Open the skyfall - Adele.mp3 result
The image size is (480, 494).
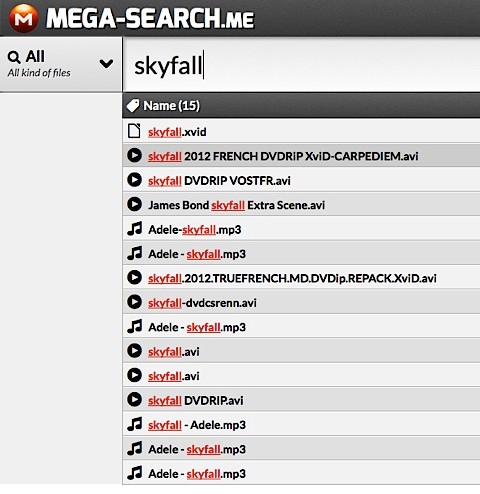[x=197, y=425]
